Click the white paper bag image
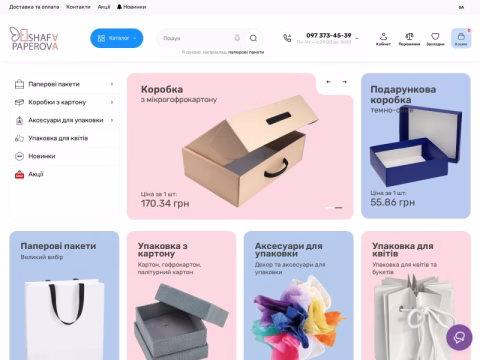Image resolution: width=480 pixels, height=360 pixels. click(x=65, y=319)
